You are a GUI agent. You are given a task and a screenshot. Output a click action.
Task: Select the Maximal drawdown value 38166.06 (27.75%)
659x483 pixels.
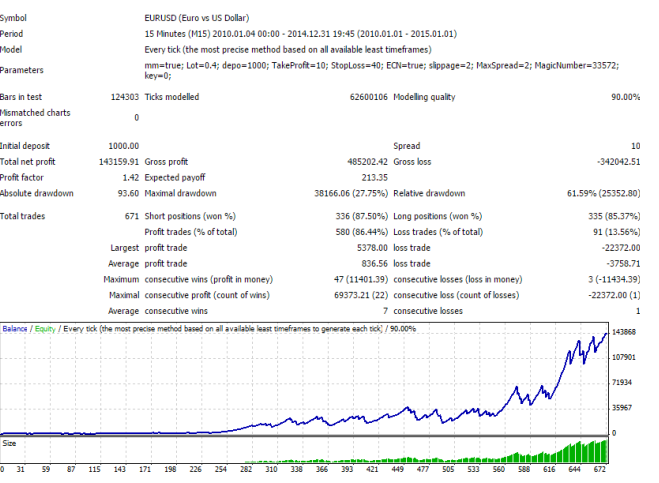point(351,193)
